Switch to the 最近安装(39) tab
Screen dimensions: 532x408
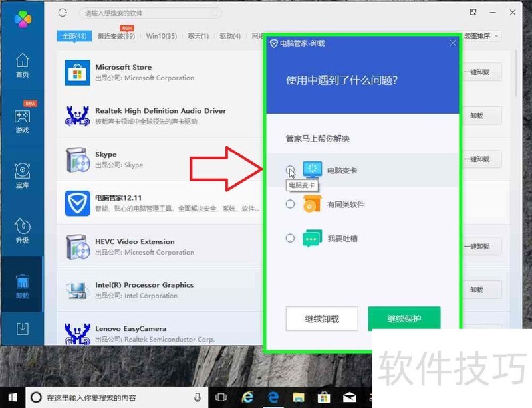[x=116, y=36]
